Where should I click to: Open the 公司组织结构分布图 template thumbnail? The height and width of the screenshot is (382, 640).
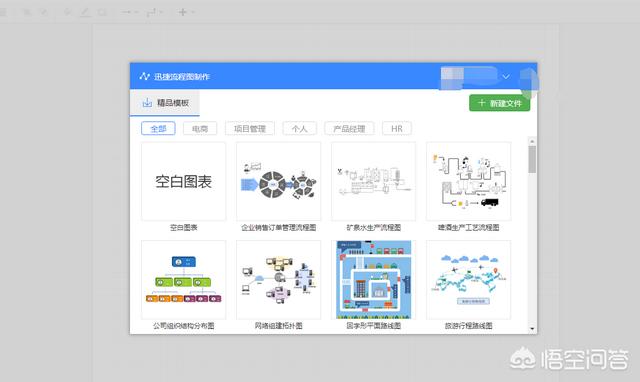(x=184, y=280)
